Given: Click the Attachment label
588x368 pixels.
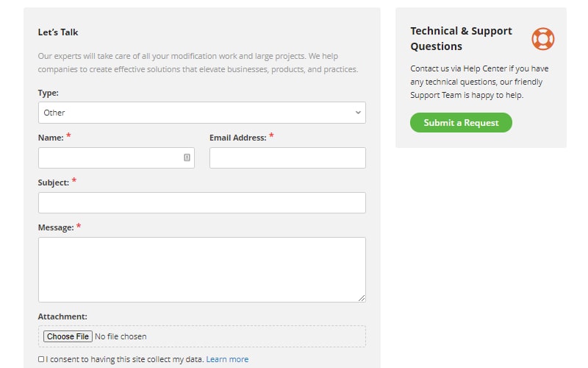Looking at the screenshot, I should click(62, 316).
